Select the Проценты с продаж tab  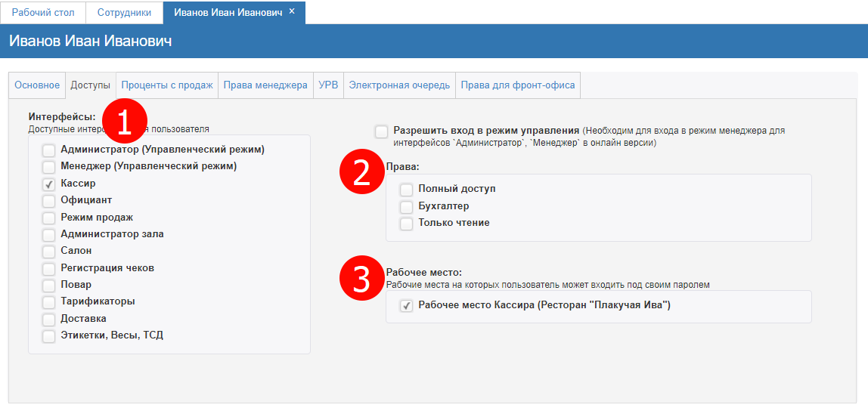coord(167,85)
